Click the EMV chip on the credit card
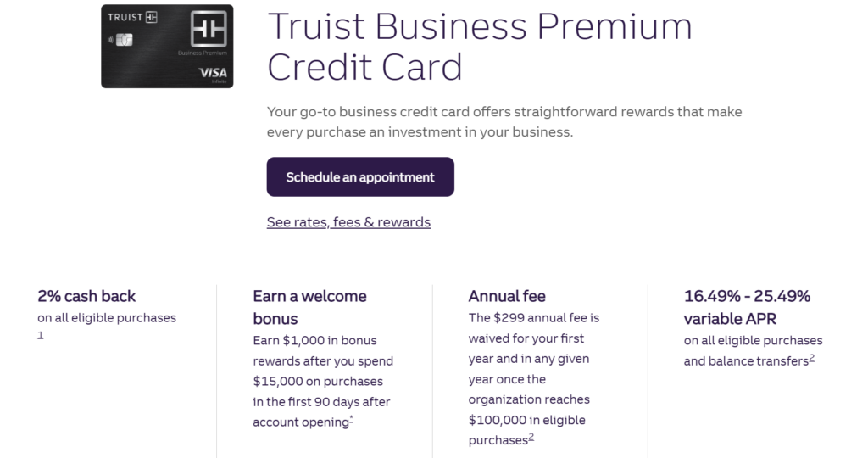The width and height of the screenshot is (868, 458). [125, 40]
